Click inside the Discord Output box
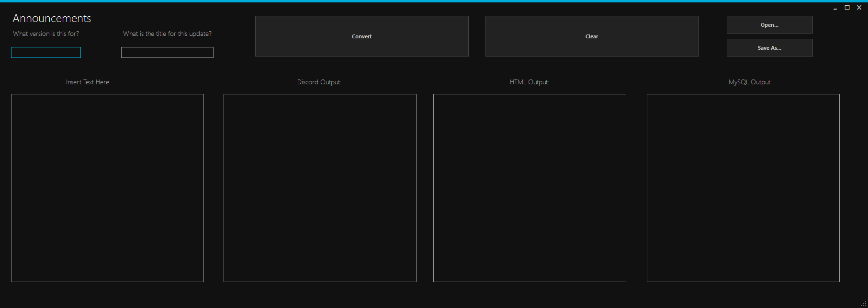 [x=320, y=188]
